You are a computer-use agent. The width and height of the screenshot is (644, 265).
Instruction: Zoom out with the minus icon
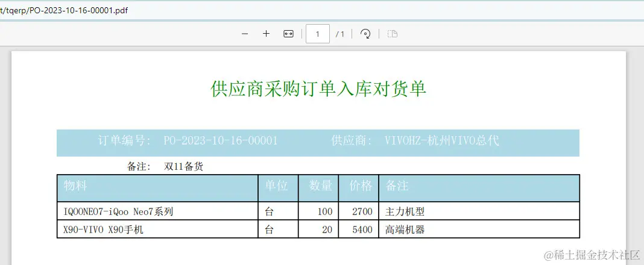[x=245, y=34]
